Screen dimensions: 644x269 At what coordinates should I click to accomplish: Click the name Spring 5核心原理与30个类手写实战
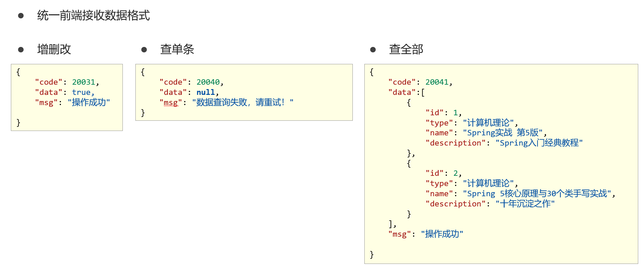coord(537,194)
